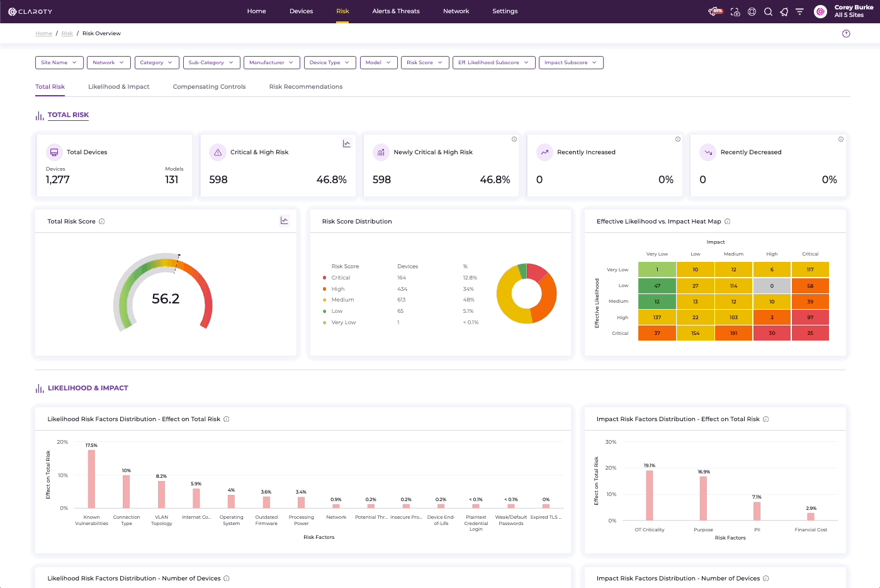Expand the Manufacturer filter dropdown

point(271,62)
